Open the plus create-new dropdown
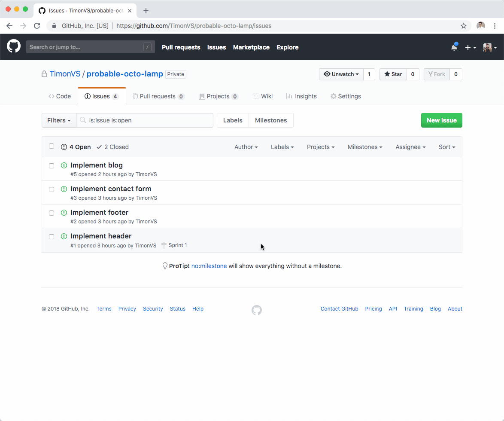 pos(471,47)
